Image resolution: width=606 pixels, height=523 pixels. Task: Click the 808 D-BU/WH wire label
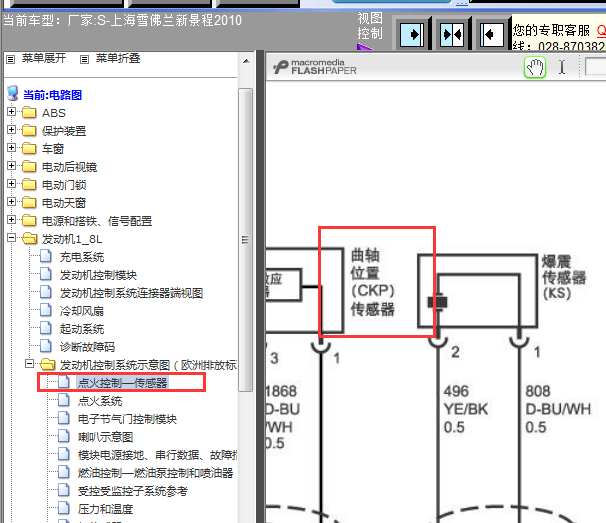pyautogui.click(x=558, y=409)
